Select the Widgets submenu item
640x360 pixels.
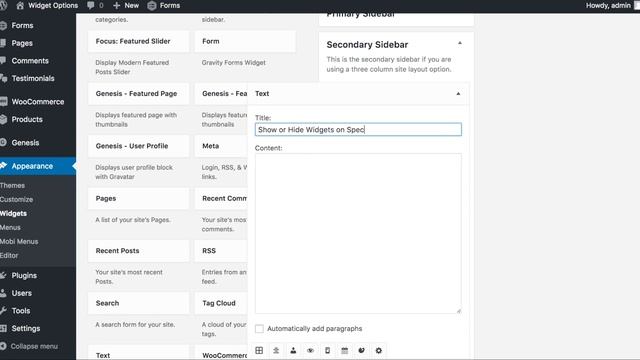click(x=13, y=213)
